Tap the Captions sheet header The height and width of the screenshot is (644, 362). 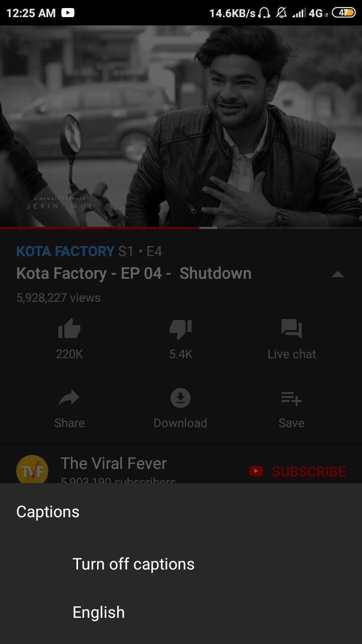point(48,512)
